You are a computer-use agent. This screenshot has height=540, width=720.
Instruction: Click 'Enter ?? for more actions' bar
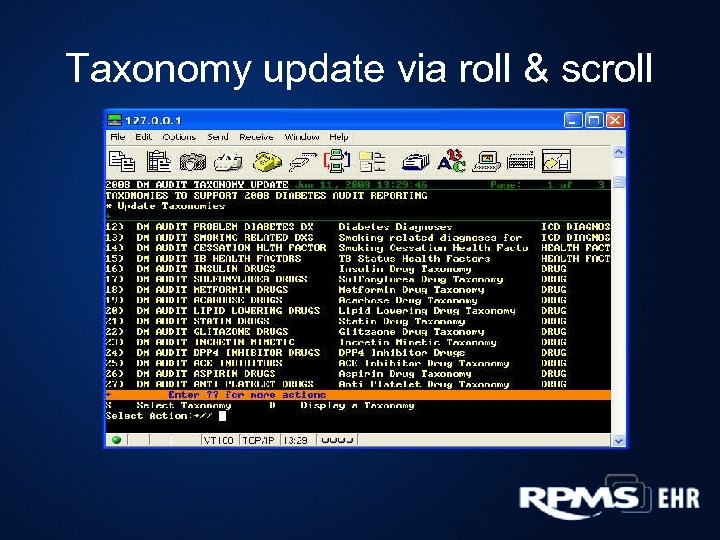click(x=358, y=395)
